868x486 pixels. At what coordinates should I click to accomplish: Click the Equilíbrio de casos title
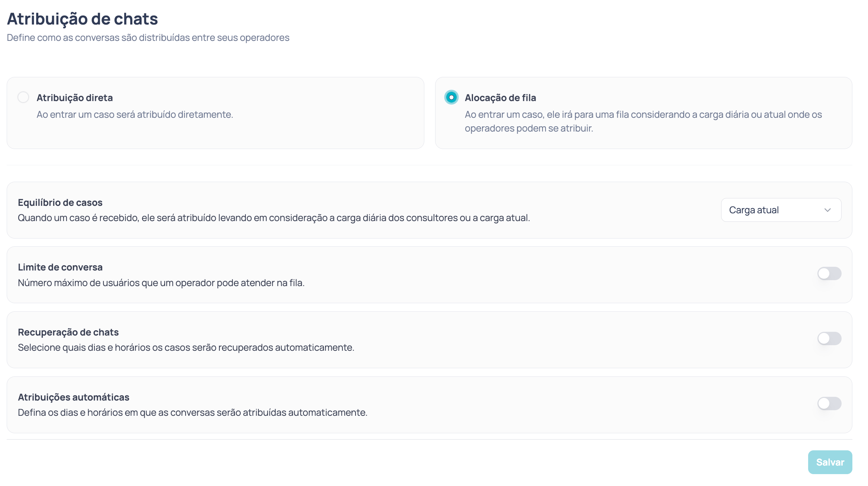pyautogui.click(x=60, y=202)
